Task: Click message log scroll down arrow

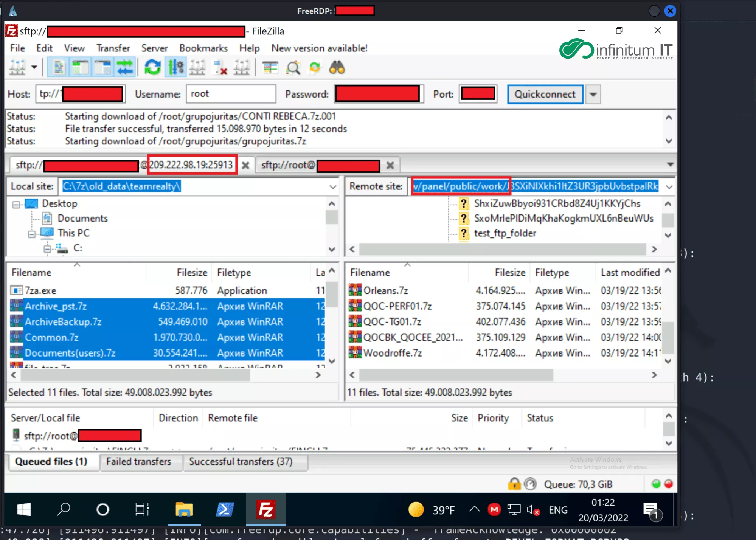Action: (669, 141)
